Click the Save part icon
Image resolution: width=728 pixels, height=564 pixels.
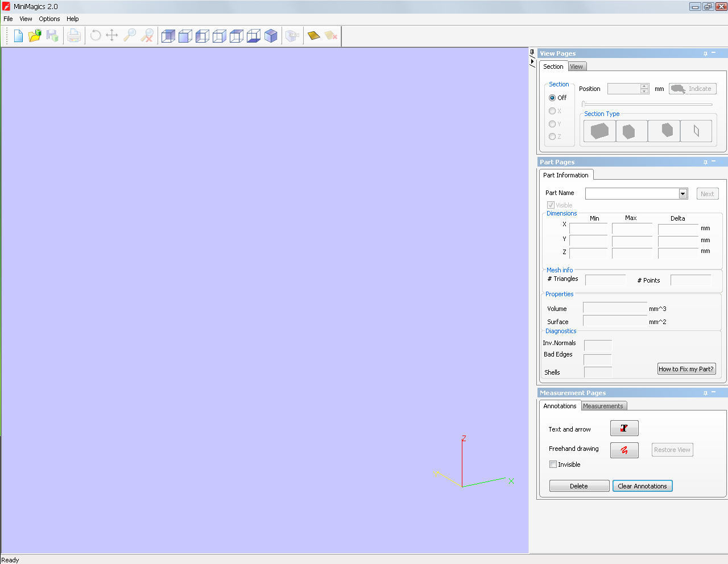coord(52,36)
